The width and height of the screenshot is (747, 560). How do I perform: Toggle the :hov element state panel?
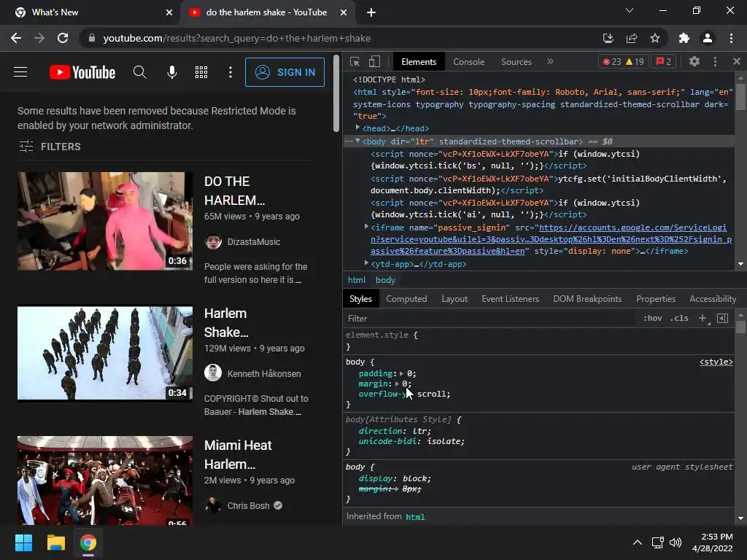(653, 318)
